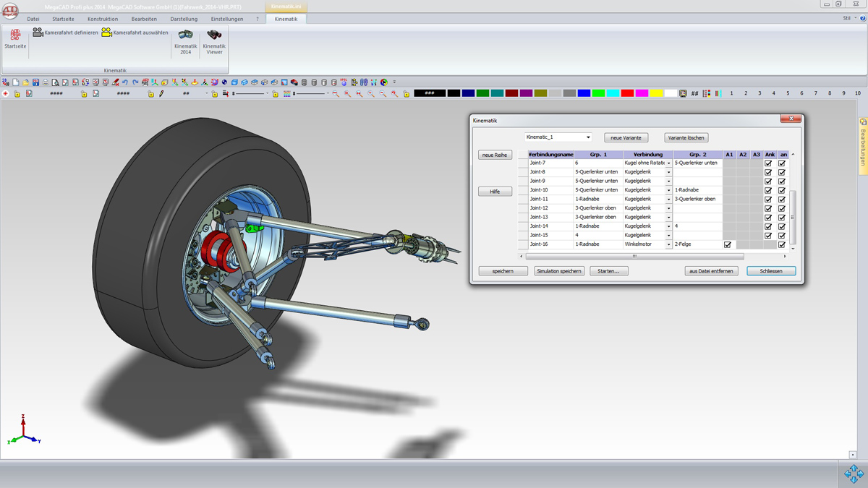
Task: Open the Bearbeiten ribbon tab
Action: click(x=144, y=19)
